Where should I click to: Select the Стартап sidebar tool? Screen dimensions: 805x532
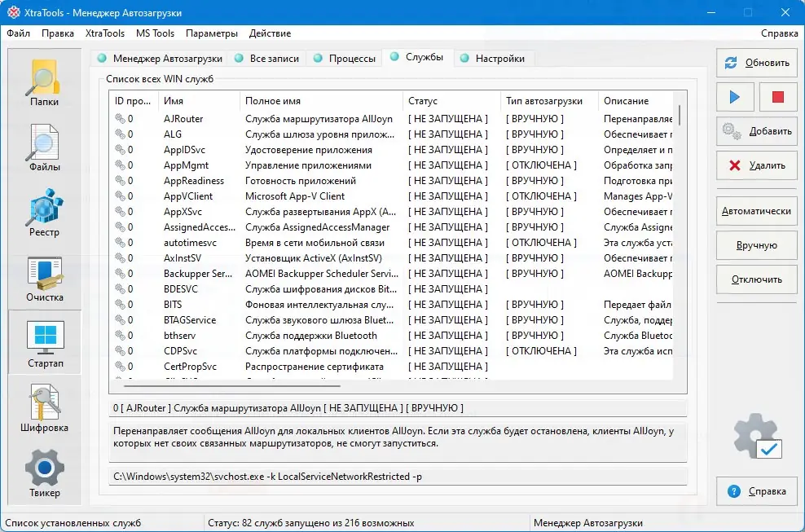click(45, 342)
